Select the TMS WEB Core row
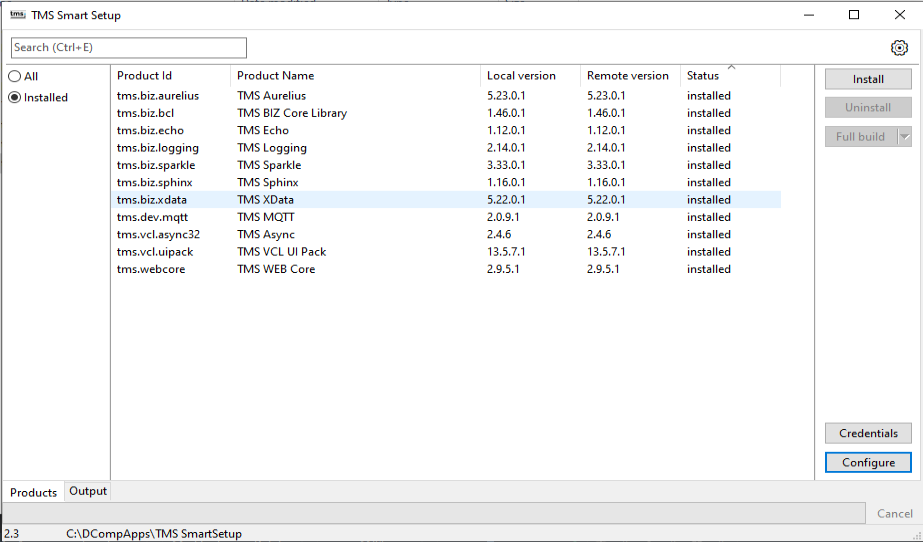The image size is (923, 542). click(276, 269)
